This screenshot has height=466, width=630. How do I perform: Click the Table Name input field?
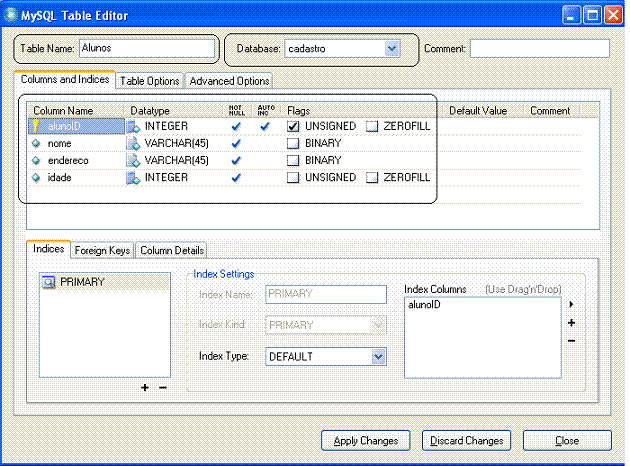click(147, 48)
